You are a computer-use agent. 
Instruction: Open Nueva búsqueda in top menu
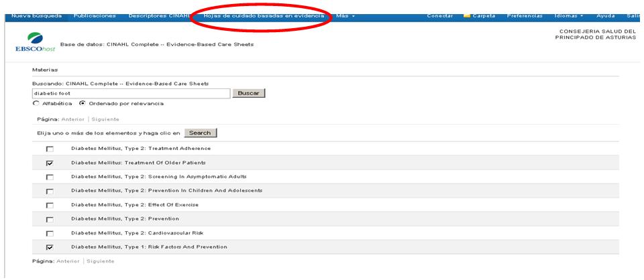pyautogui.click(x=37, y=15)
